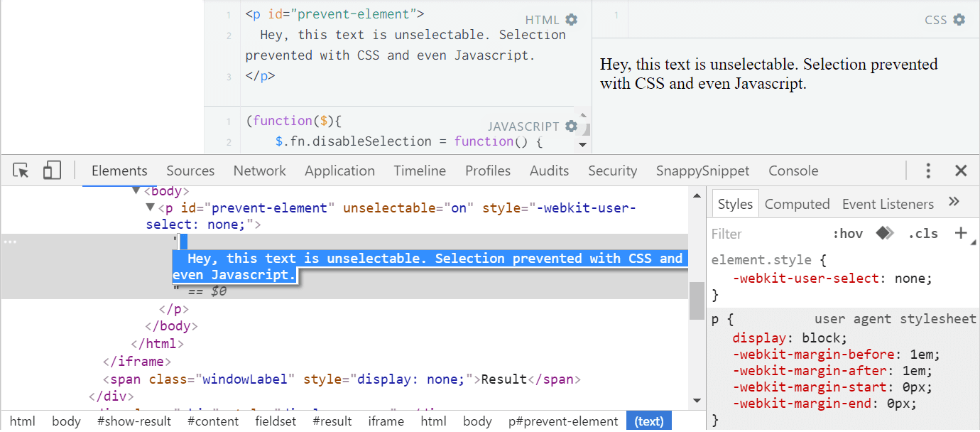The image size is (980, 432).
Task: Open CSS panel settings gear
Action: tap(959, 20)
